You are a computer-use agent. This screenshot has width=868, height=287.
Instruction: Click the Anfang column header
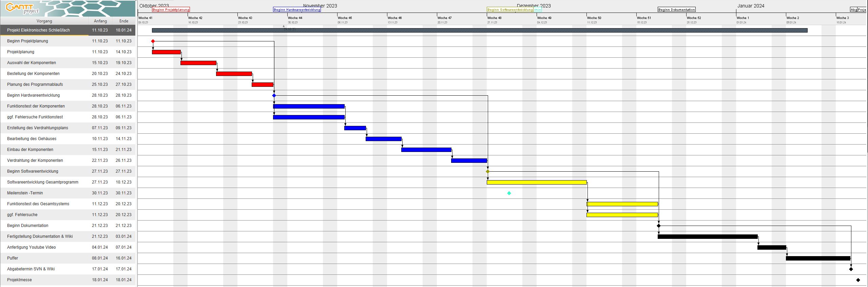[x=100, y=21]
